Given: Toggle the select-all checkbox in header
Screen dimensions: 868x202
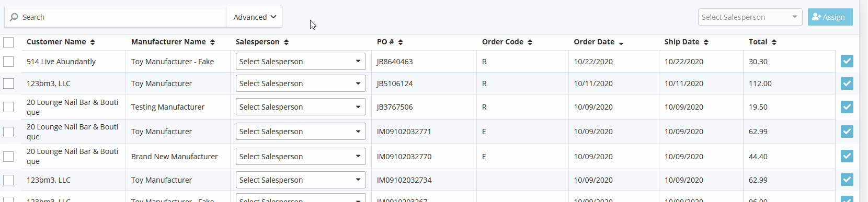Looking at the screenshot, I should click(8, 42).
